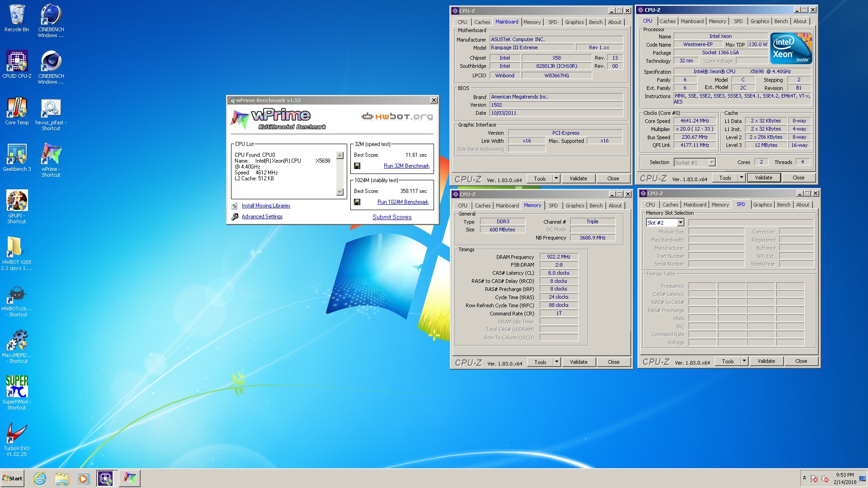Screen dimensions: 868x488
Task: Open CPUID CPU-Z desktop icon
Action: [x=17, y=64]
